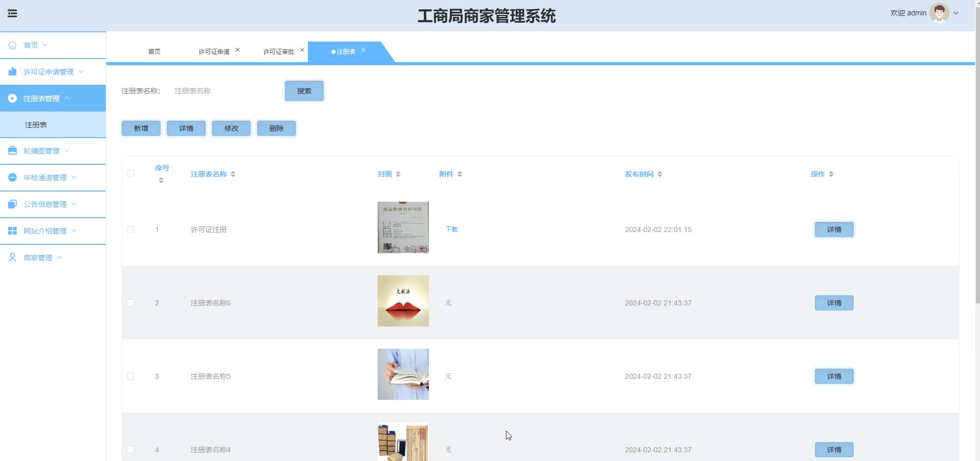
Task: Open 详情 for row 注册表名称4
Action: click(x=834, y=450)
